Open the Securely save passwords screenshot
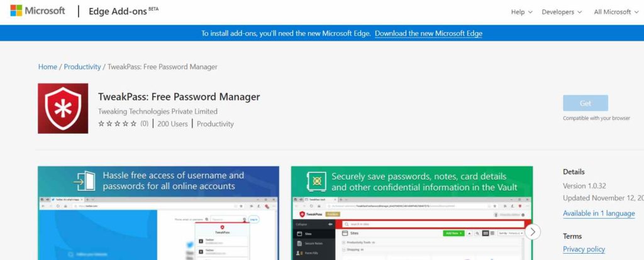644x260 pixels. point(412,213)
